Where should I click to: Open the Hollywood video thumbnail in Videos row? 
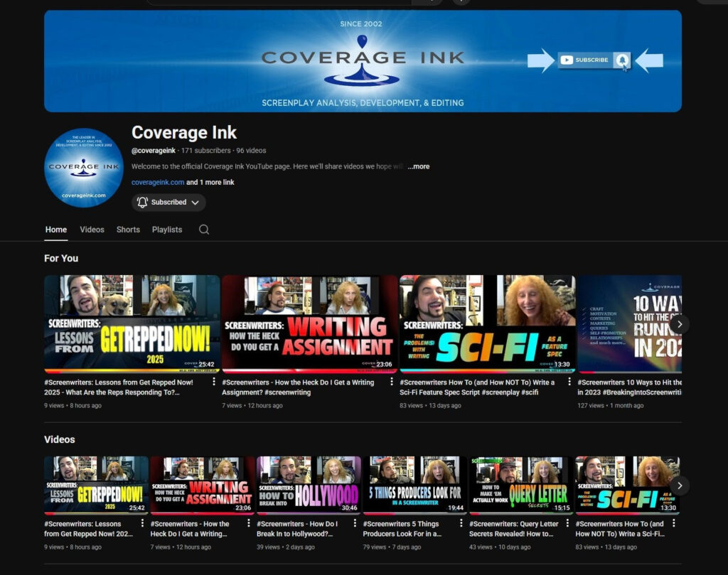point(309,485)
